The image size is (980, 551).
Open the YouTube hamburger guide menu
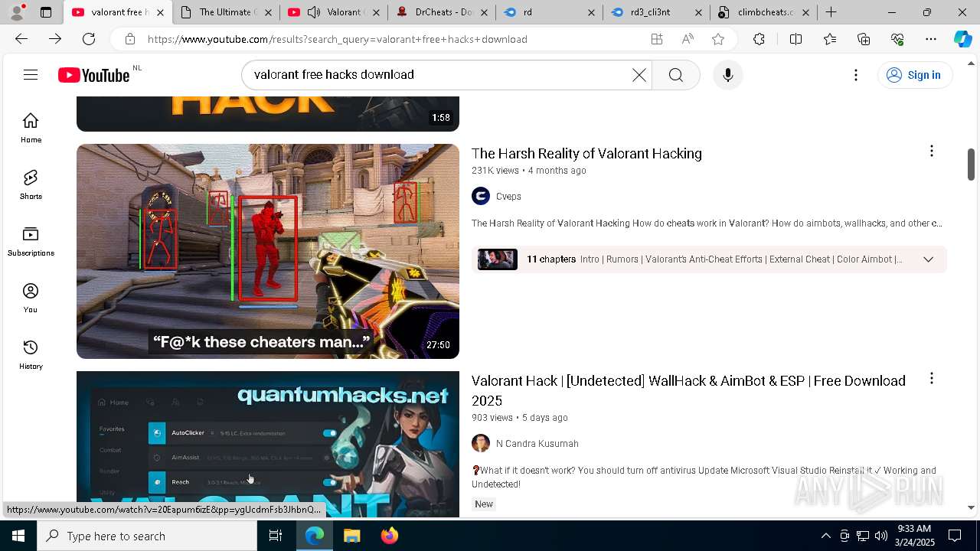[31, 75]
